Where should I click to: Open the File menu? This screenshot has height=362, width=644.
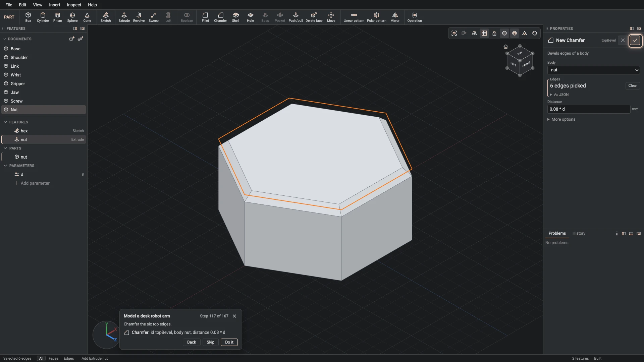(9, 5)
